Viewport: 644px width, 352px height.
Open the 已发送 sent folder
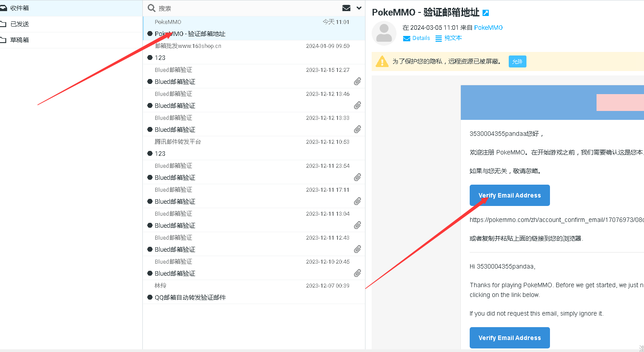[71, 24]
